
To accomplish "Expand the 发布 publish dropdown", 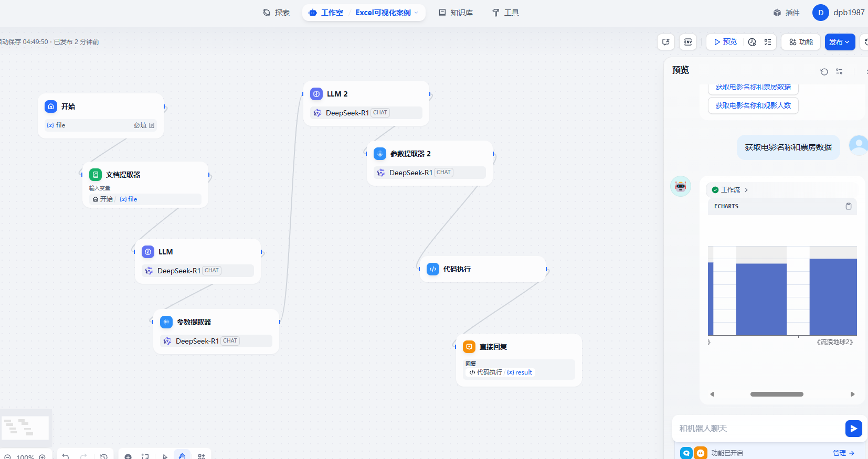I will [x=840, y=42].
